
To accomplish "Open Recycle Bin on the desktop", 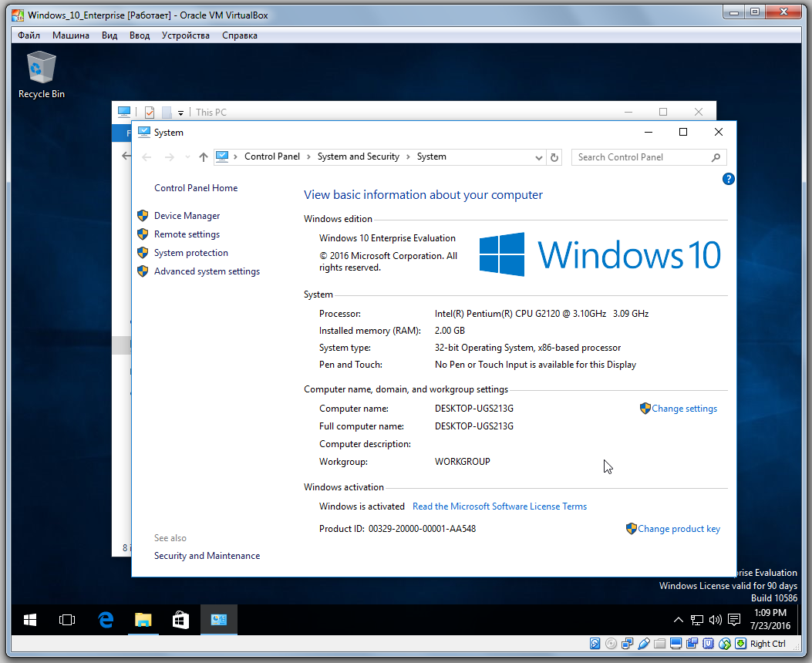I will pos(41,74).
